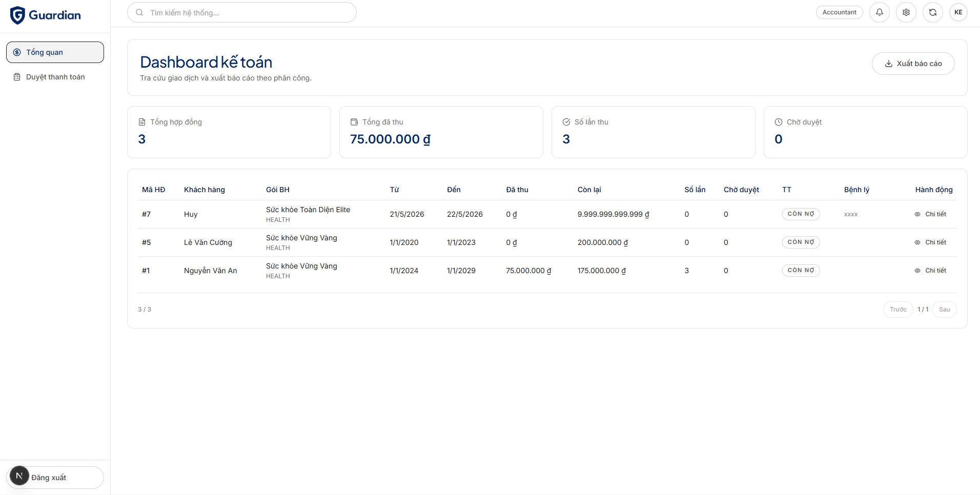Click the 200.000.000 ₫ remaining amount
This screenshot has height=495, width=980.
point(603,242)
